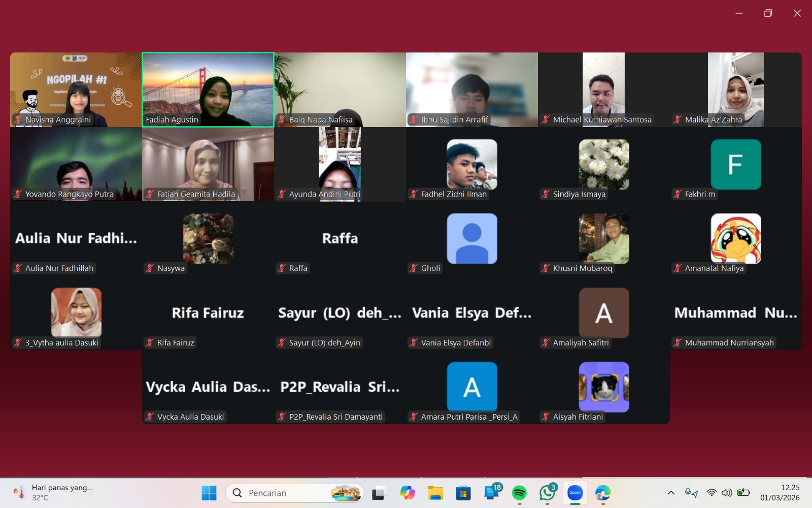The height and width of the screenshot is (508, 812).
Task: Open the volume control in system tray
Action: coord(727,493)
